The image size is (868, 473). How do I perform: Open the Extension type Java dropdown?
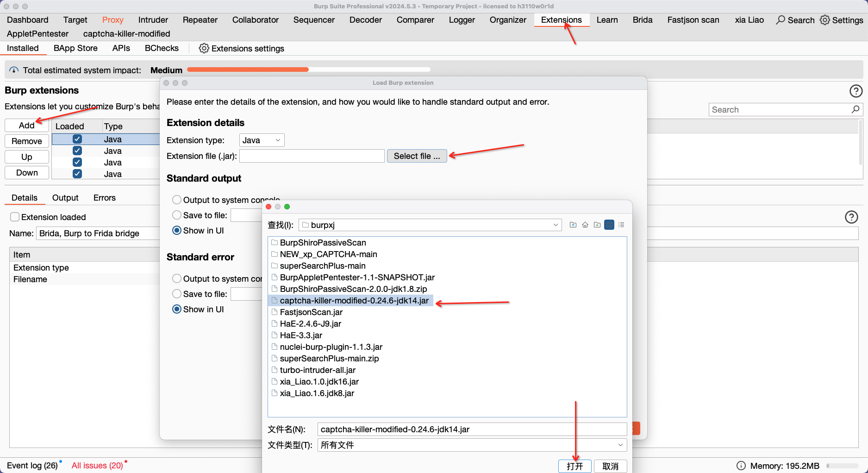click(262, 140)
